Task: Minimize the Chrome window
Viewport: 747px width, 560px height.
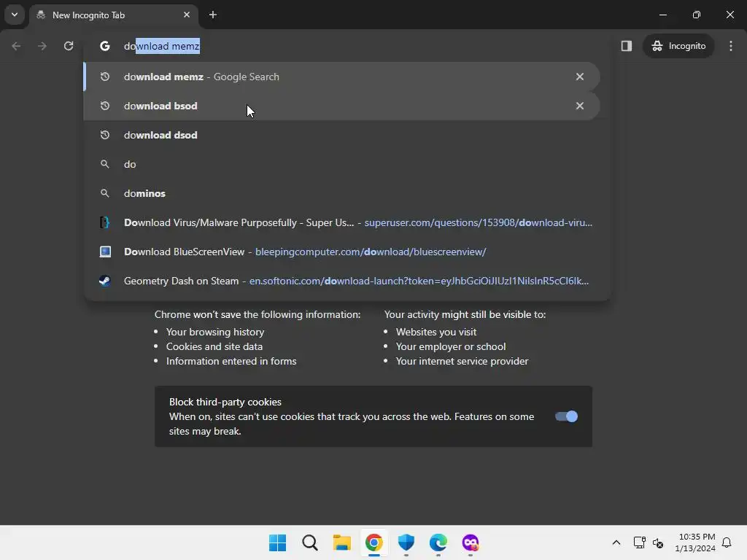Action: (x=662, y=15)
